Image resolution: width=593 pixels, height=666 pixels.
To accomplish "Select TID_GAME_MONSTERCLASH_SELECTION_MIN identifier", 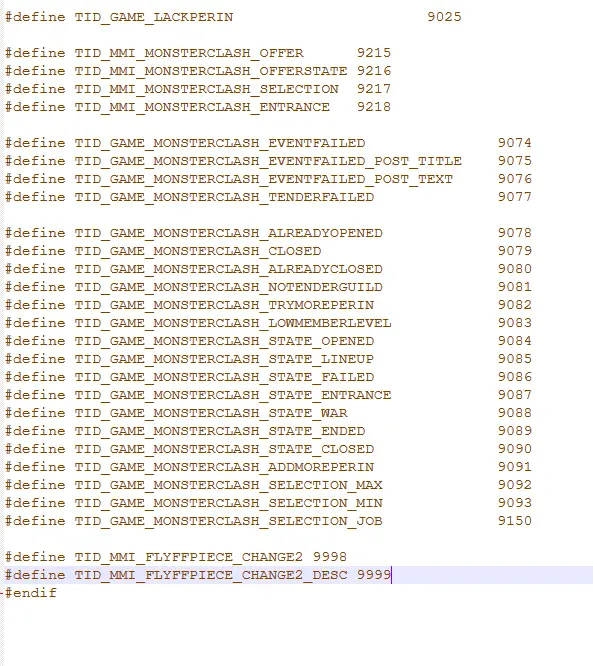I will click(x=229, y=503).
